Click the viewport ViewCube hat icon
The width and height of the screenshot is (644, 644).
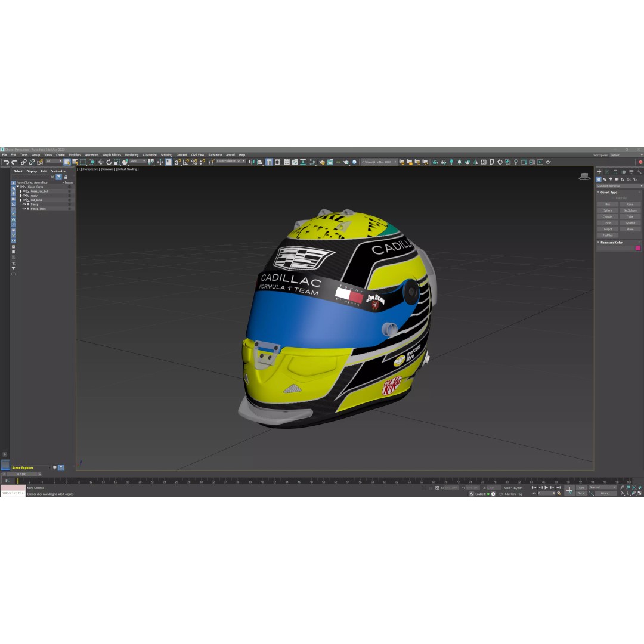coord(584,177)
